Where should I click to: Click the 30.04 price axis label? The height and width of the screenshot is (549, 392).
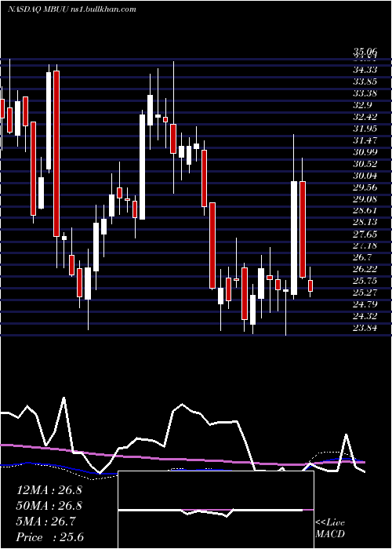point(365,176)
